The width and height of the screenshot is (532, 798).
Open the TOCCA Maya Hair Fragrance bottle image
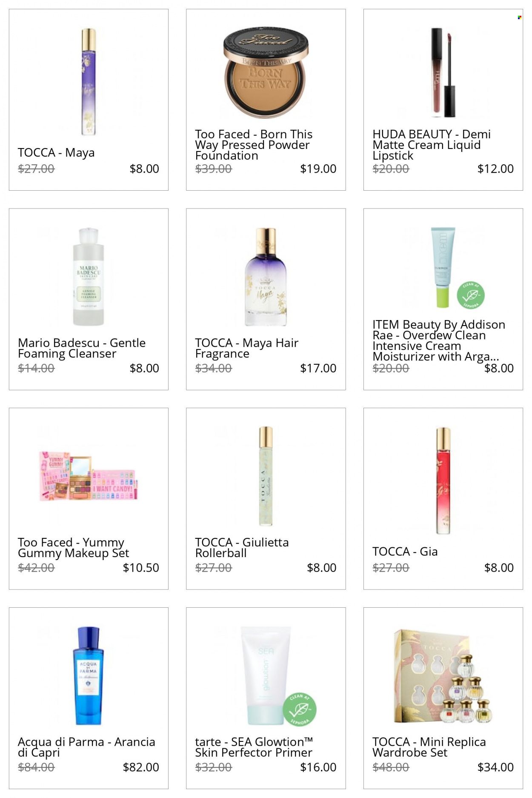coord(266,277)
